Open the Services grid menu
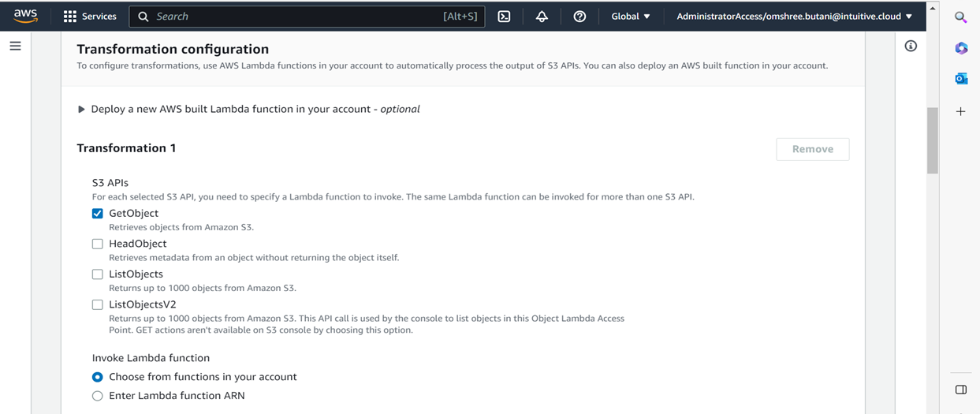 89,17
